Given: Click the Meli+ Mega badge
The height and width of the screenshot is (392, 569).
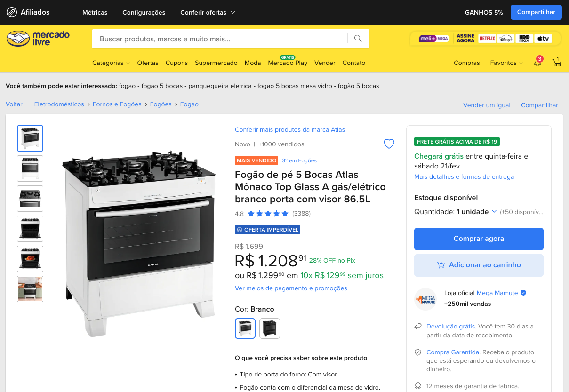Looking at the screenshot, I should pyautogui.click(x=434, y=39).
